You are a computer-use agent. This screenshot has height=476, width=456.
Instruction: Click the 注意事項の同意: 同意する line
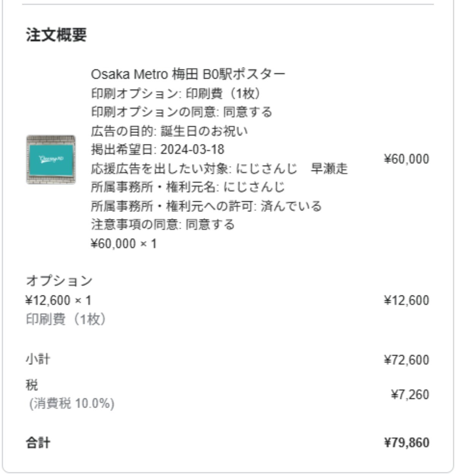click(x=163, y=224)
